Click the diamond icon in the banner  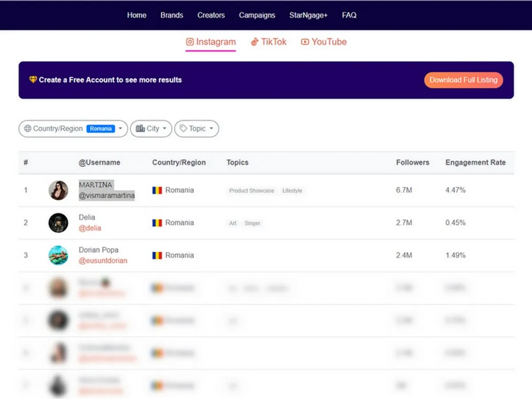click(x=33, y=80)
